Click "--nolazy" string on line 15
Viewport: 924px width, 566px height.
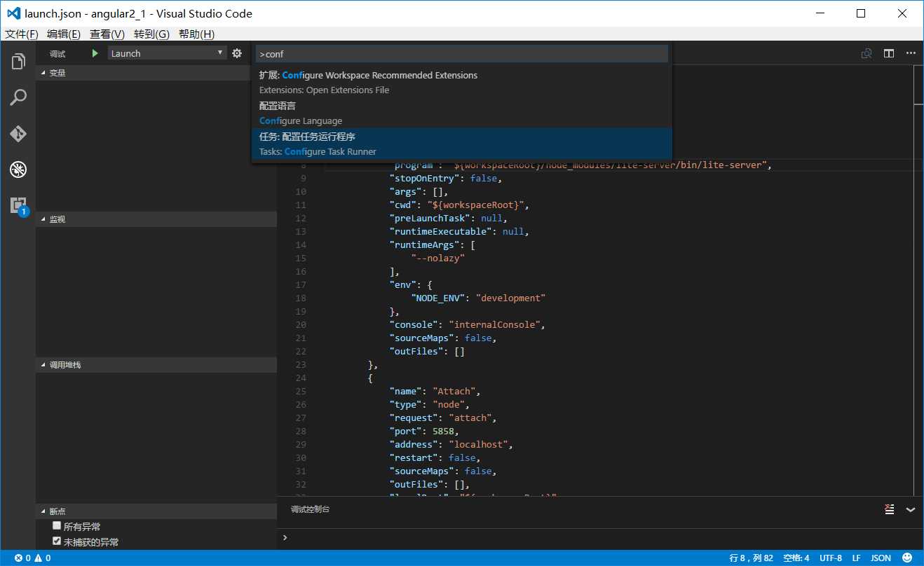coord(438,258)
